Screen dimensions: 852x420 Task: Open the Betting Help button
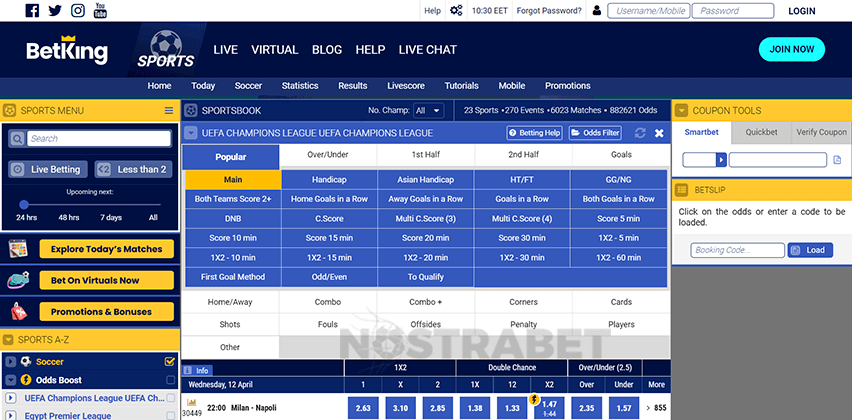[x=535, y=133]
